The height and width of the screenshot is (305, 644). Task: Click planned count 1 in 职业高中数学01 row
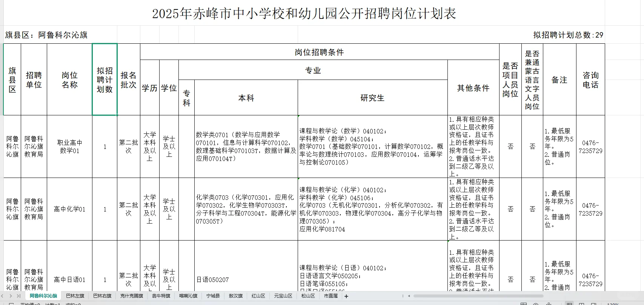(x=105, y=147)
